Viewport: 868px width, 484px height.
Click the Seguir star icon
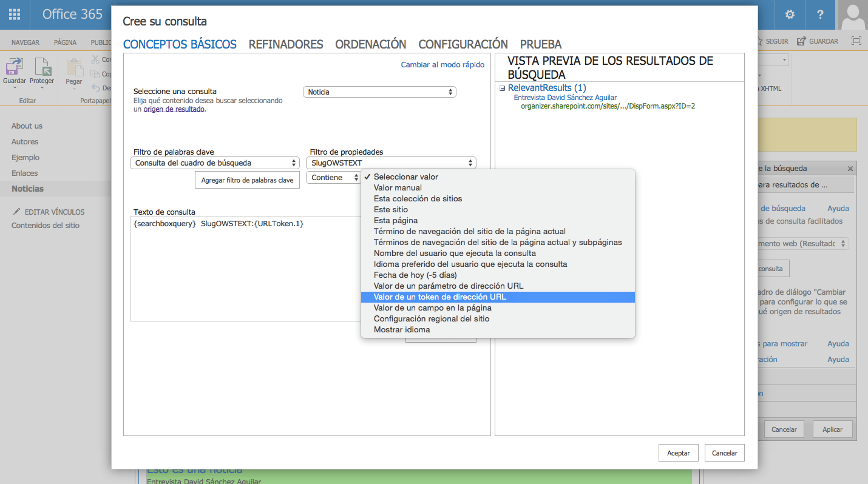pyautogui.click(x=758, y=41)
